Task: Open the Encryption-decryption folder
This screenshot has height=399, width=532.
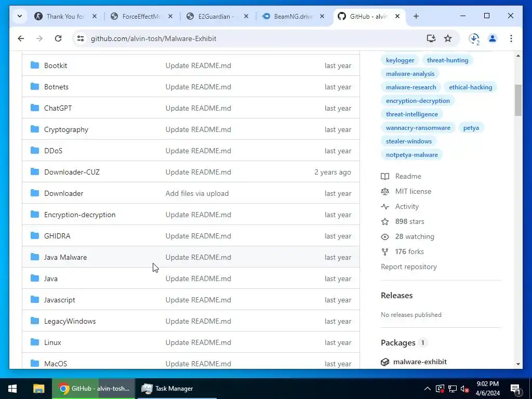Action: coord(79,215)
